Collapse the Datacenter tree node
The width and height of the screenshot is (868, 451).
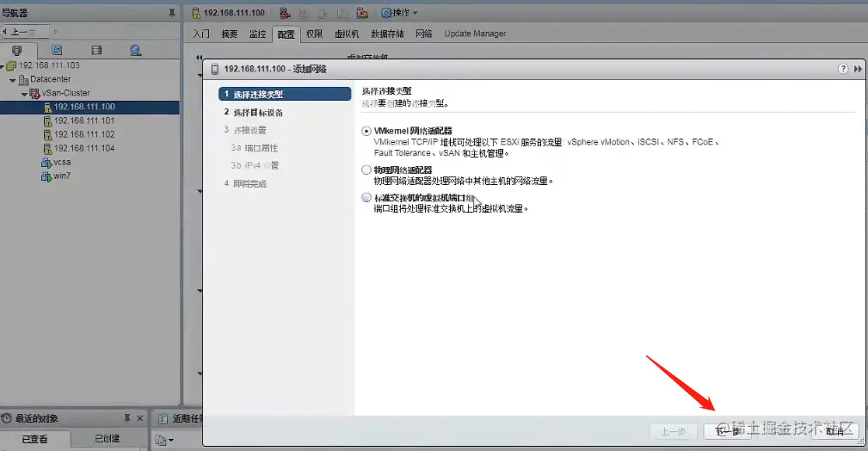(x=13, y=80)
